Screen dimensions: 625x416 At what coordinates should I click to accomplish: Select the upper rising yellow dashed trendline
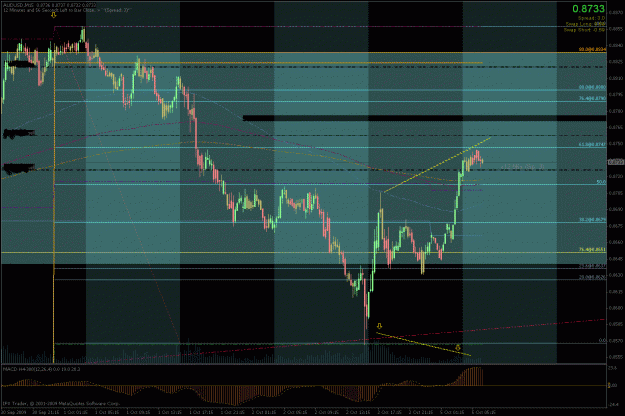coord(437,165)
